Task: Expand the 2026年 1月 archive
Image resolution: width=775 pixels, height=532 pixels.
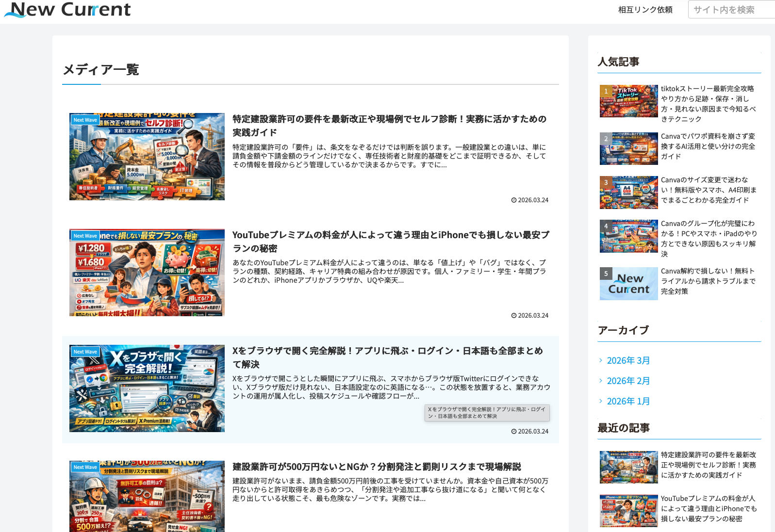Action: pos(628,401)
